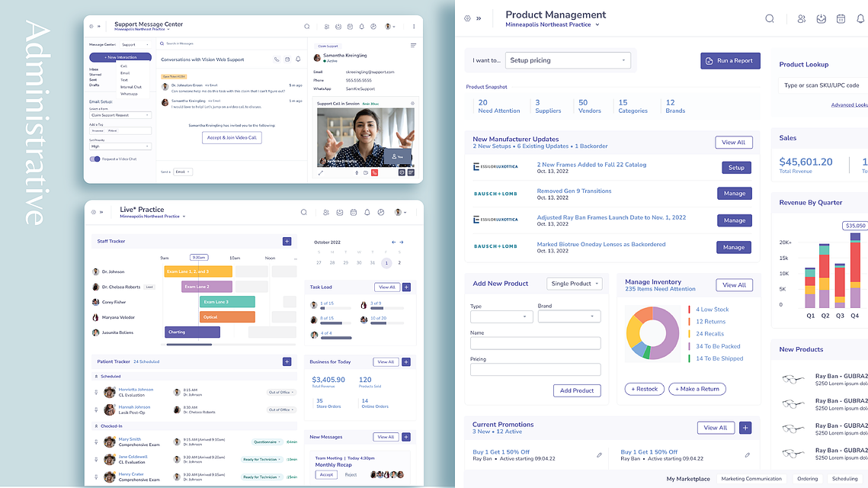Click Manage for Removed Gen 9 Transitions
Image resolution: width=868 pixels, height=488 pixels.
pyautogui.click(x=734, y=194)
